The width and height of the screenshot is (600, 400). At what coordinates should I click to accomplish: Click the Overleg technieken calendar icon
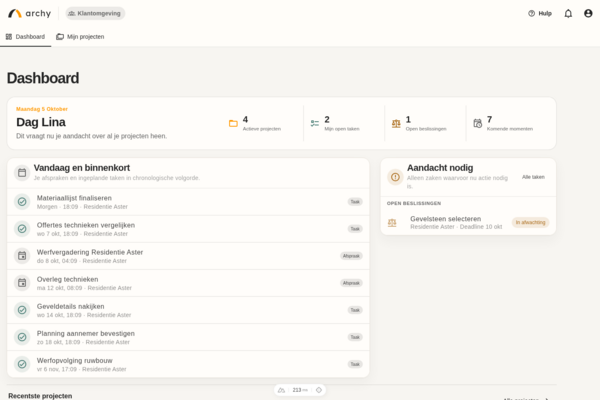coord(22,283)
